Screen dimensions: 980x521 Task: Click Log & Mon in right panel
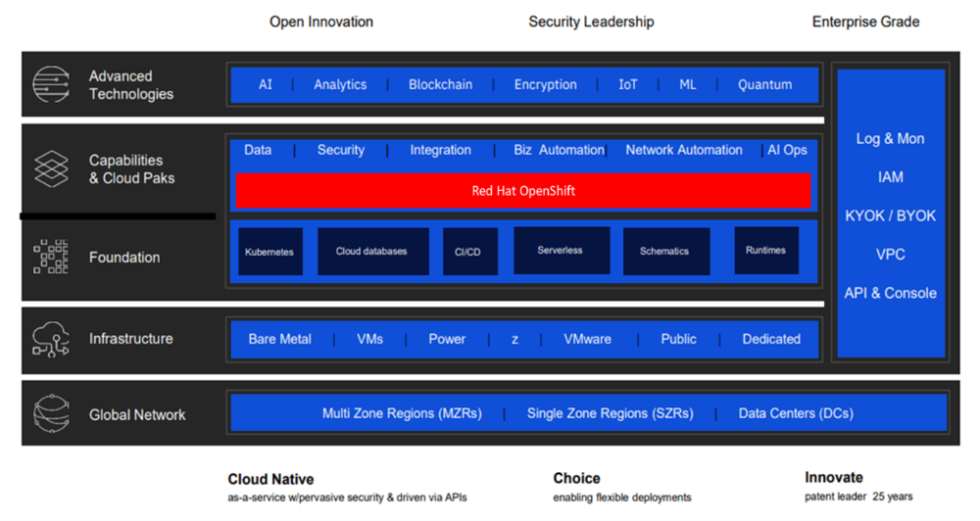pyautogui.click(x=890, y=139)
